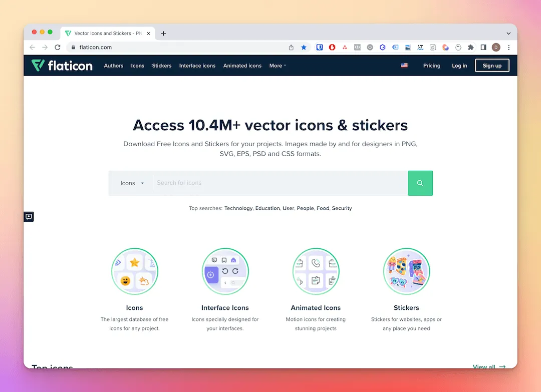This screenshot has height=392, width=541.
Task: Toggle the browser side panel
Action: point(483,47)
